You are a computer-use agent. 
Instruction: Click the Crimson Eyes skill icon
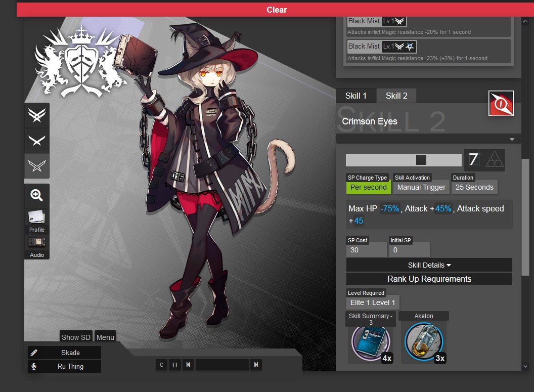tap(501, 103)
